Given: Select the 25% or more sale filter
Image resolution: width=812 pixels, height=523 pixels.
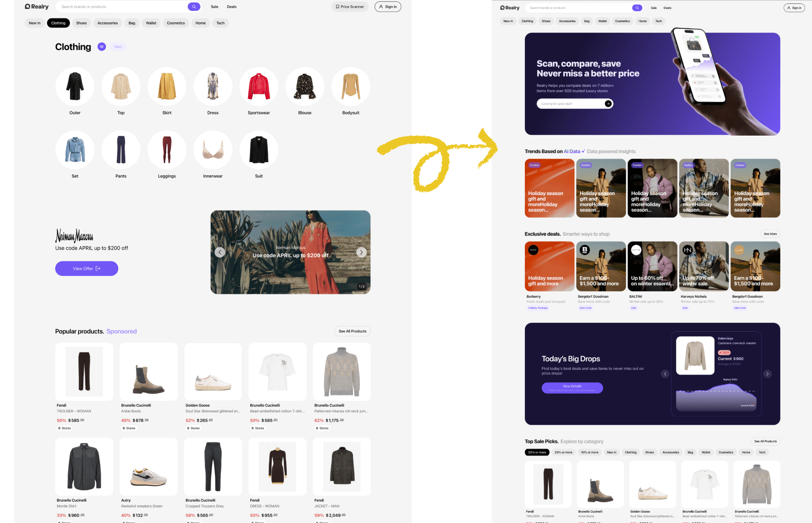Looking at the screenshot, I should coord(564,452).
